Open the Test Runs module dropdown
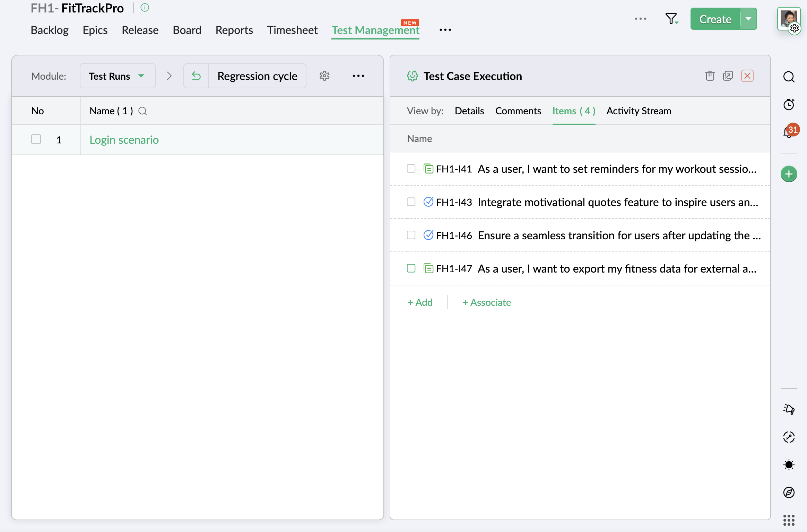Image resolution: width=807 pixels, height=532 pixels. point(117,76)
